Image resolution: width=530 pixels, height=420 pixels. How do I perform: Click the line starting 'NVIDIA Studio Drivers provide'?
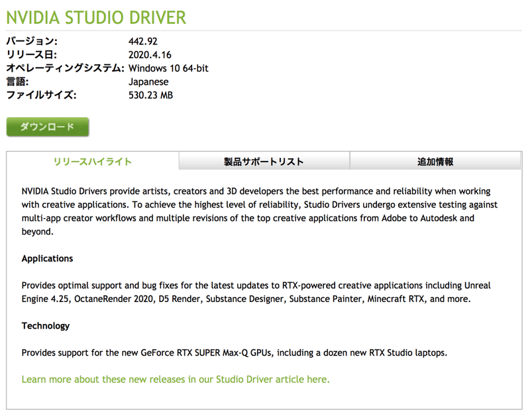coord(256,191)
